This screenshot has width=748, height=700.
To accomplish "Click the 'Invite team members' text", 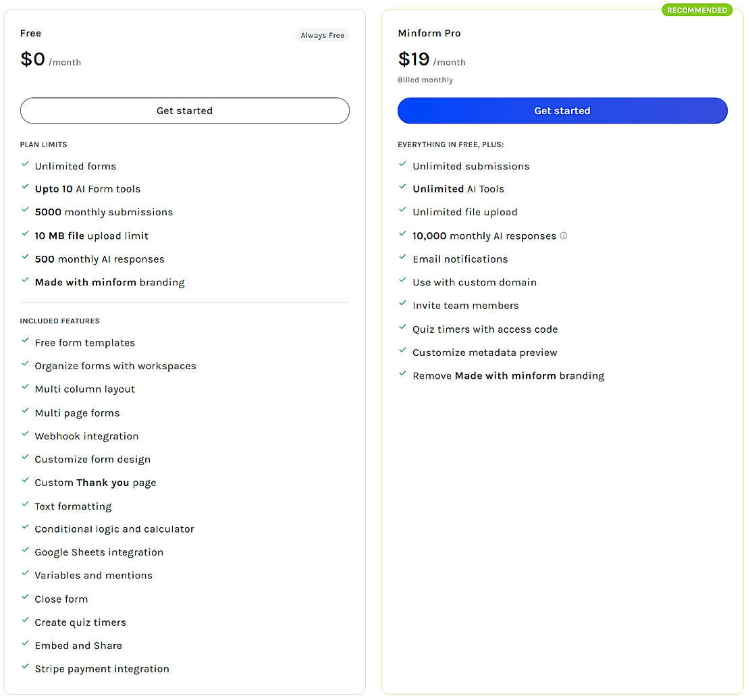I will pyautogui.click(x=466, y=306).
